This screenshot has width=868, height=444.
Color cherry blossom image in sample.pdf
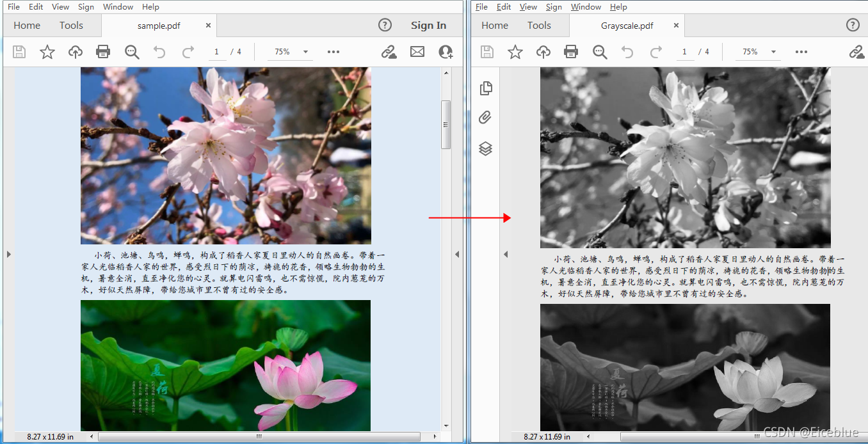(x=225, y=155)
